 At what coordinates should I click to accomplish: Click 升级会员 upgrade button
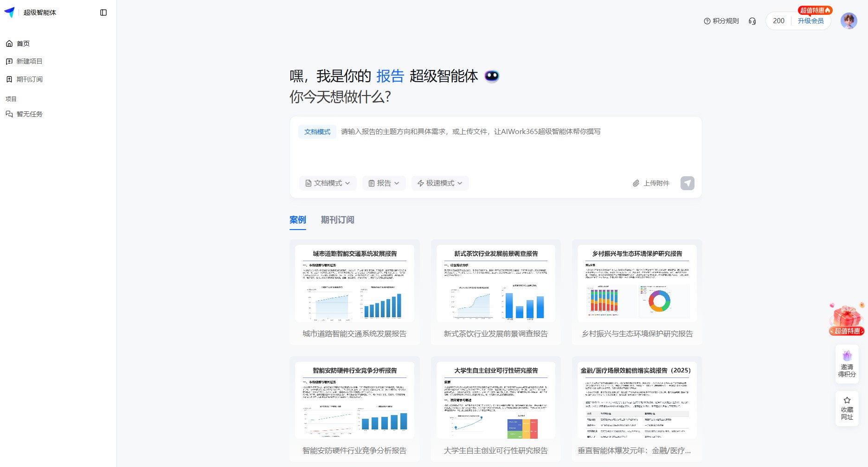(x=810, y=21)
